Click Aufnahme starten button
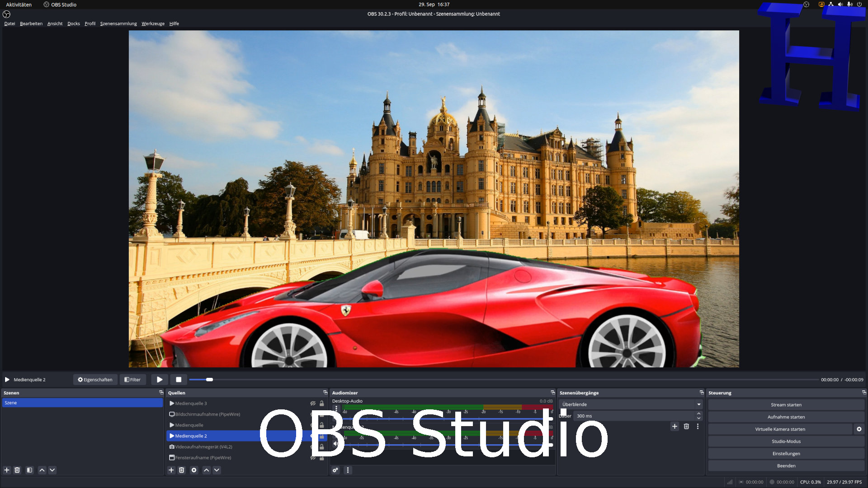868x488 pixels. pyautogui.click(x=786, y=417)
